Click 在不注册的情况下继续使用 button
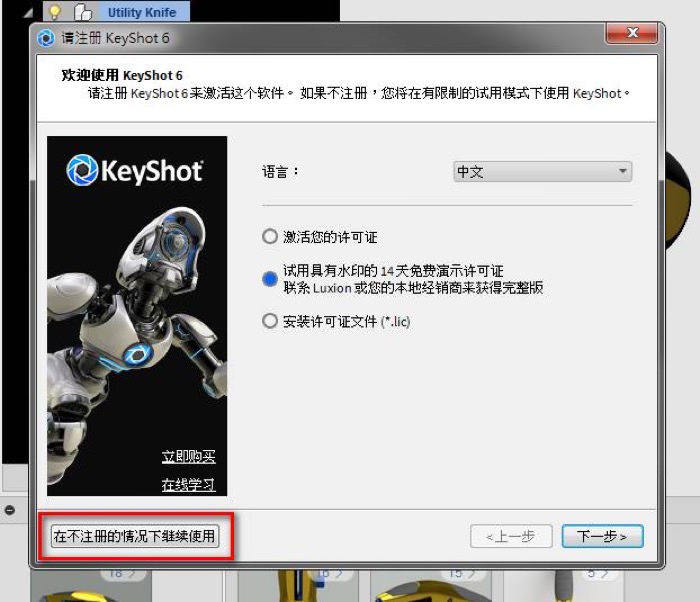 (x=135, y=536)
